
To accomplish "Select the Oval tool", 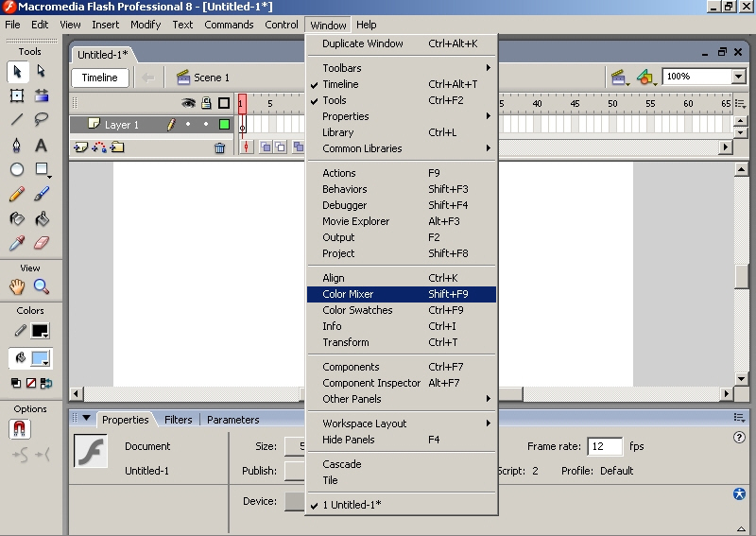I will point(17,169).
